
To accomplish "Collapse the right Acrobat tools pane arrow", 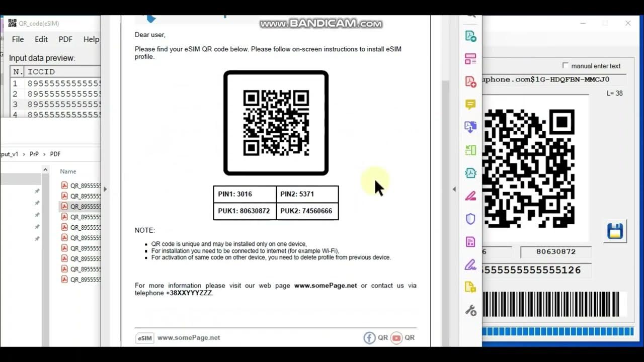I will (454, 190).
